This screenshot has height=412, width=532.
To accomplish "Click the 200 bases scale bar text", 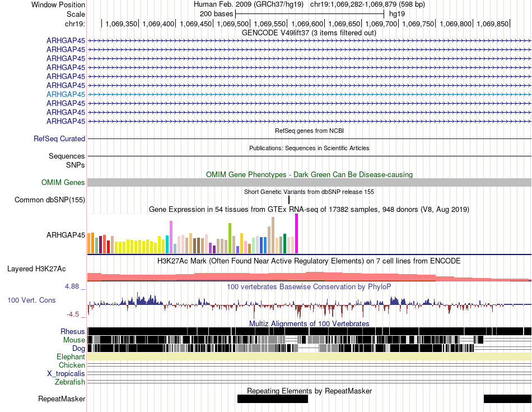I will (x=217, y=14).
